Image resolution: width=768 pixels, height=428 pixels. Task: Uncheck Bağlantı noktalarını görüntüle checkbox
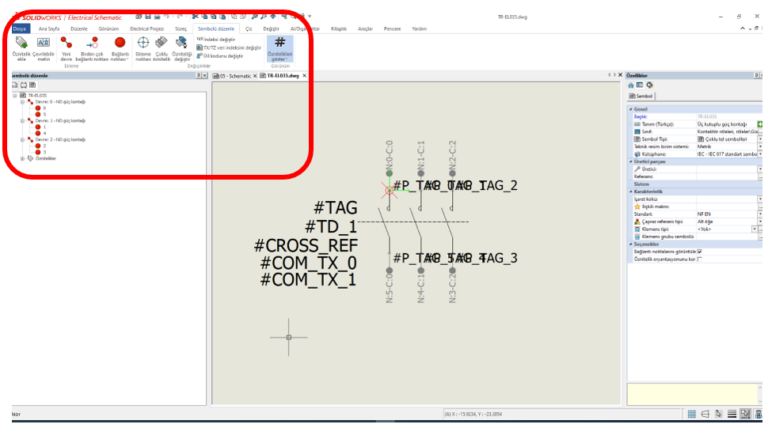tap(699, 250)
